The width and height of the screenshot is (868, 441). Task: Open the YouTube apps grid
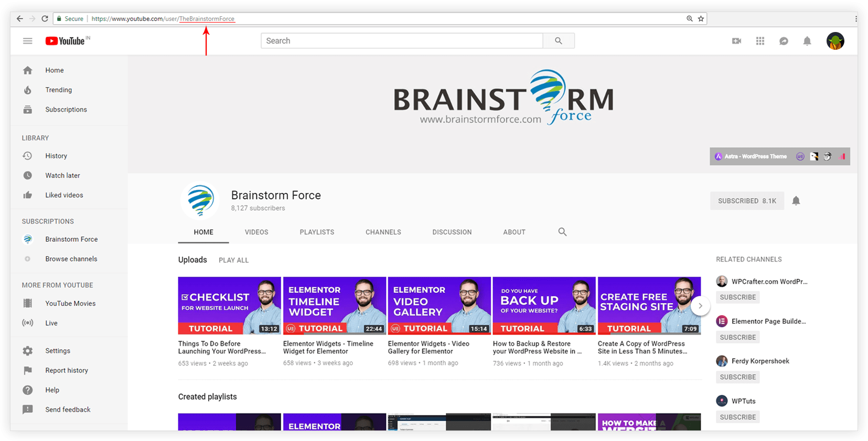pyautogui.click(x=760, y=41)
